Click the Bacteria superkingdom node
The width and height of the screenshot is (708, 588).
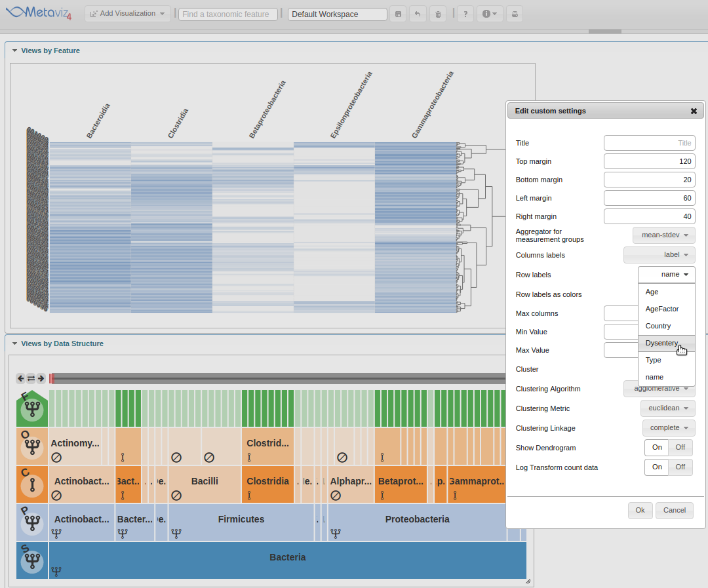288,560
